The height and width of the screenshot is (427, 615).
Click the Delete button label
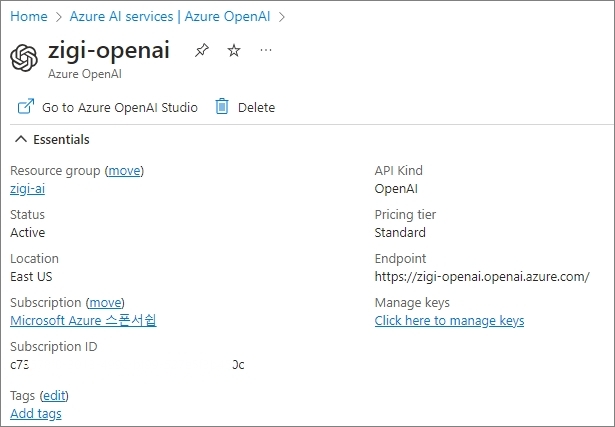[x=257, y=107]
